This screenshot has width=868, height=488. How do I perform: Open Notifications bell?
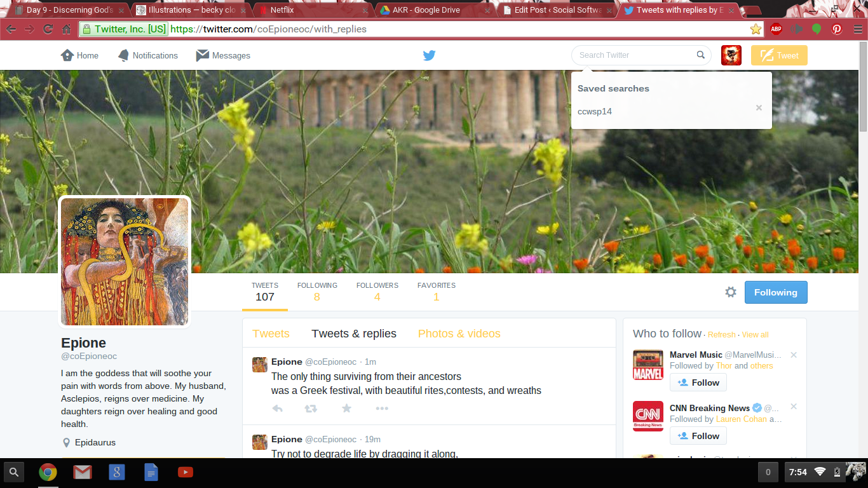pos(148,55)
